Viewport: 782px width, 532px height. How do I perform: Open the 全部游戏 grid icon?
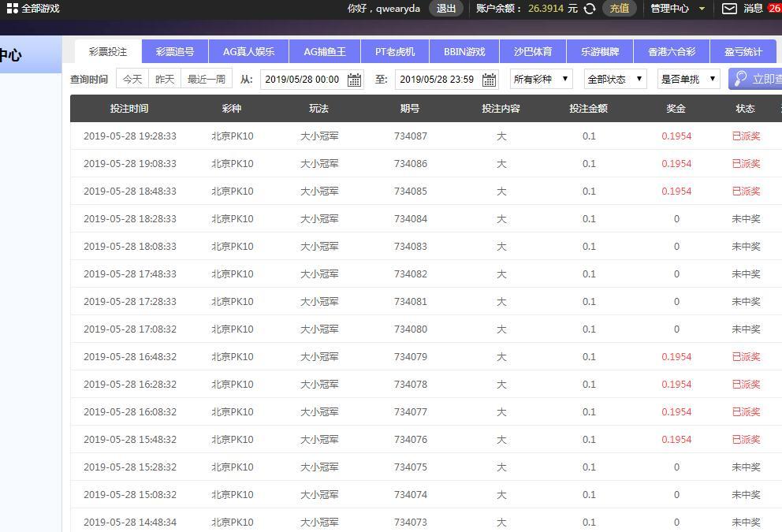click(13, 9)
